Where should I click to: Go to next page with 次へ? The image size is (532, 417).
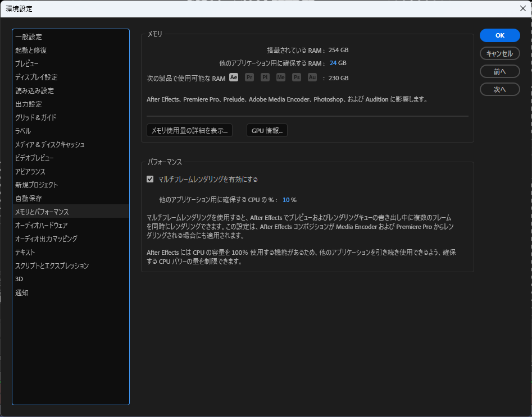tap(499, 89)
